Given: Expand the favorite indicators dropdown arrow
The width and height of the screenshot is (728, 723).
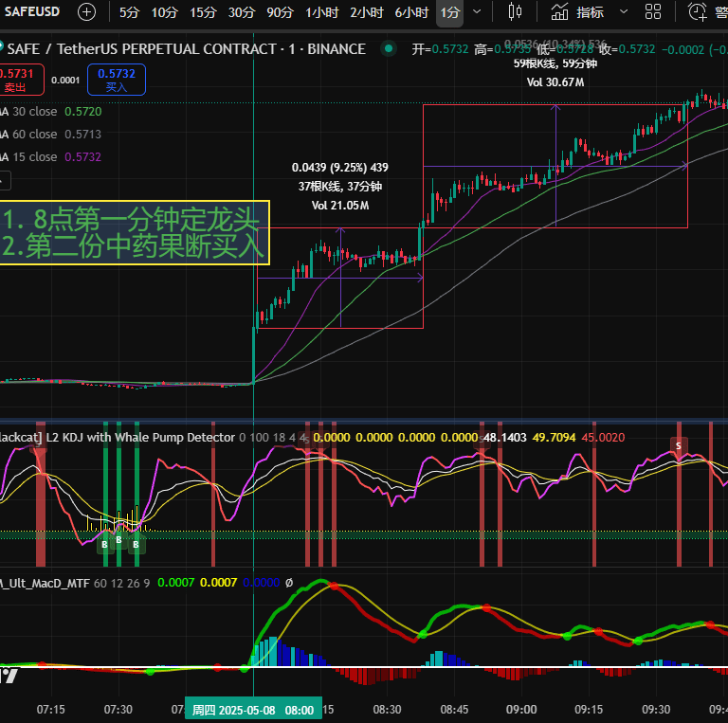Looking at the screenshot, I should coord(624,12).
